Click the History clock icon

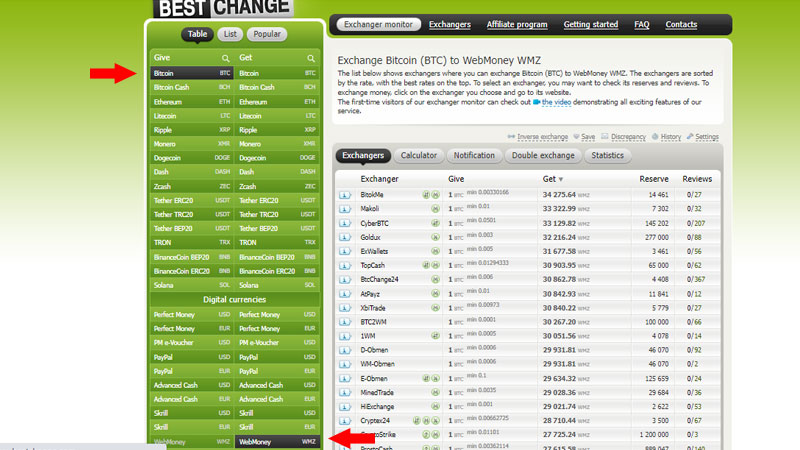(x=655, y=136)
